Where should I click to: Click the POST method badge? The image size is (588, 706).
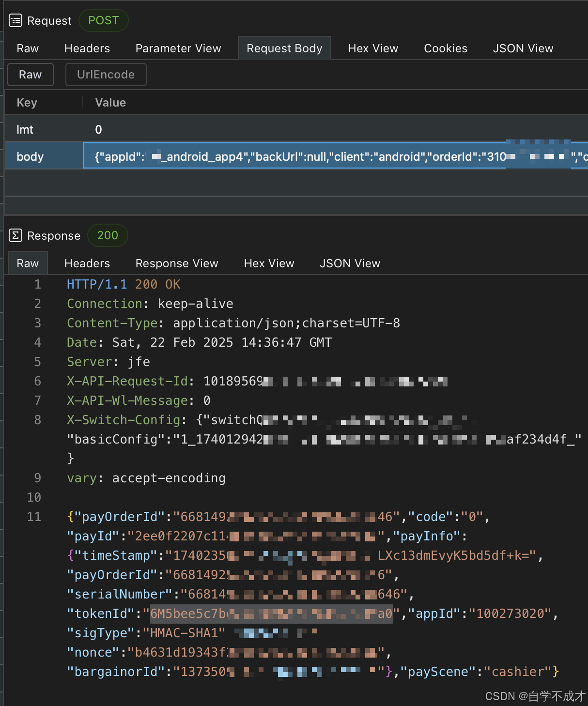click(x=103, y=20)
